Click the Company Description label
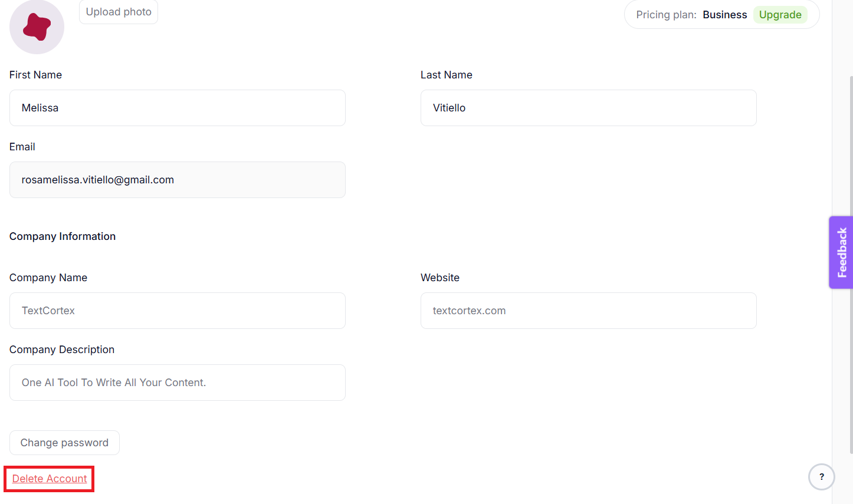The image size is (853, 504). point(62,350)
